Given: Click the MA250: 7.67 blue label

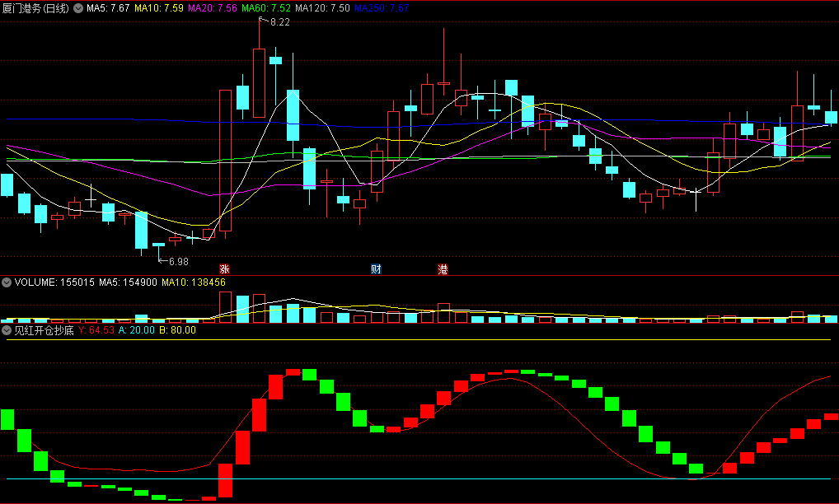Looking at the screenshot, I should point(382,8).
